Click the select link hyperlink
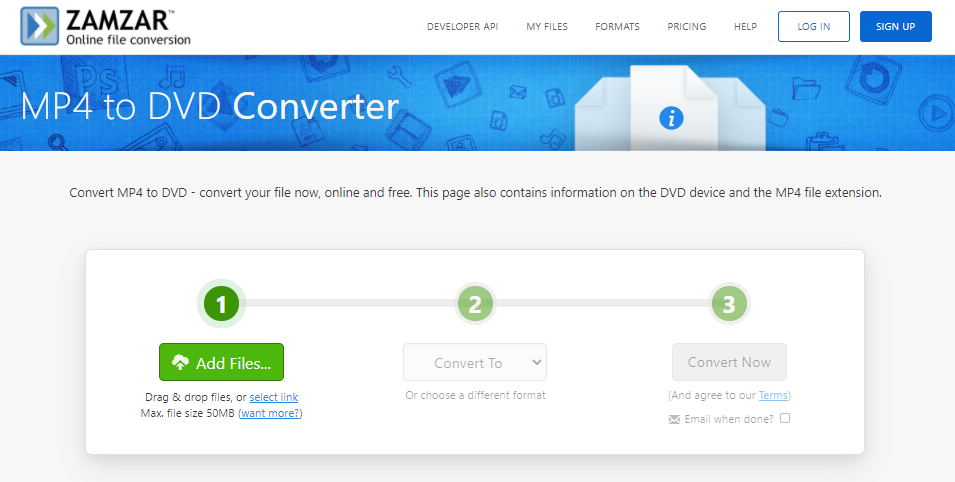 click(x=273, y=398)
